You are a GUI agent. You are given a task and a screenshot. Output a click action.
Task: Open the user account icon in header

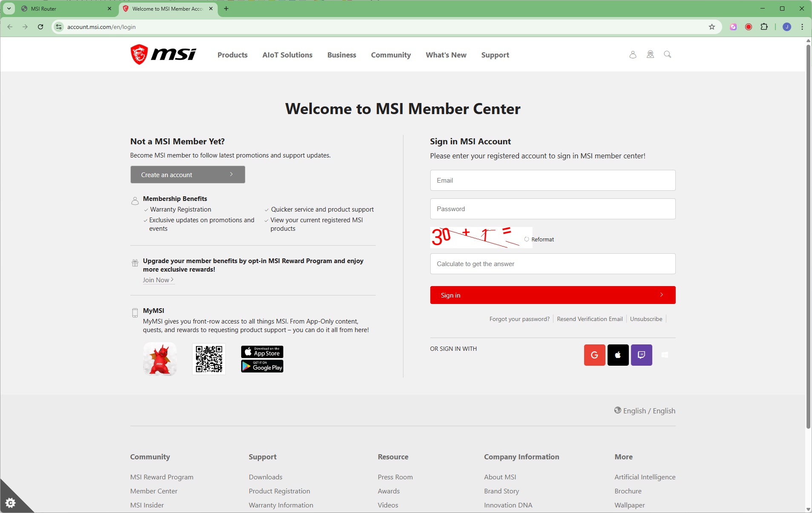(633, 54)
